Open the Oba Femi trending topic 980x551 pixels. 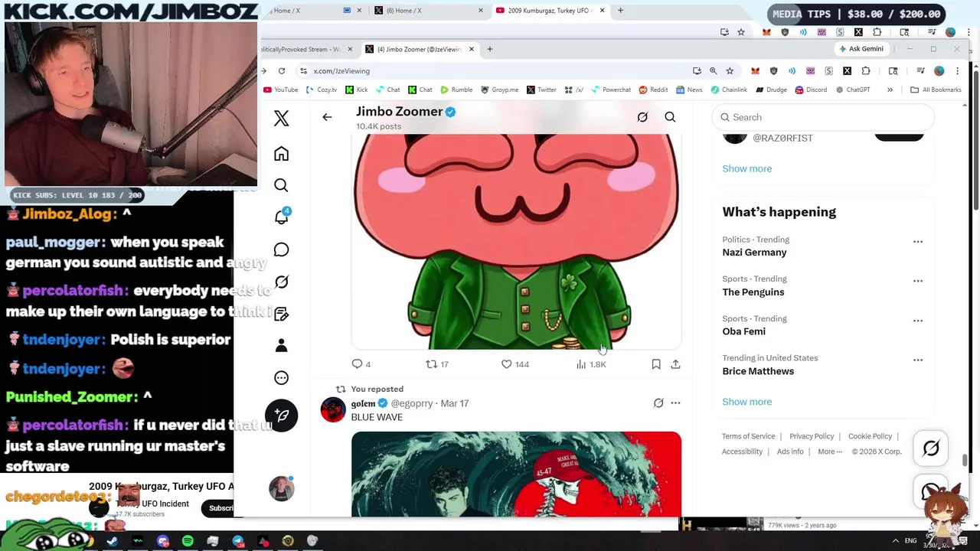tap(743, 331)
